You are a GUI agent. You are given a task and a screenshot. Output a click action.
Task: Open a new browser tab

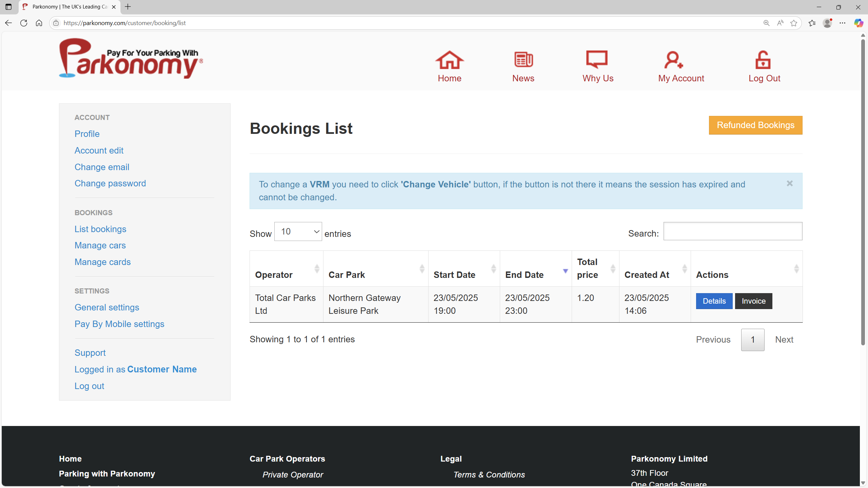[128, 7]
